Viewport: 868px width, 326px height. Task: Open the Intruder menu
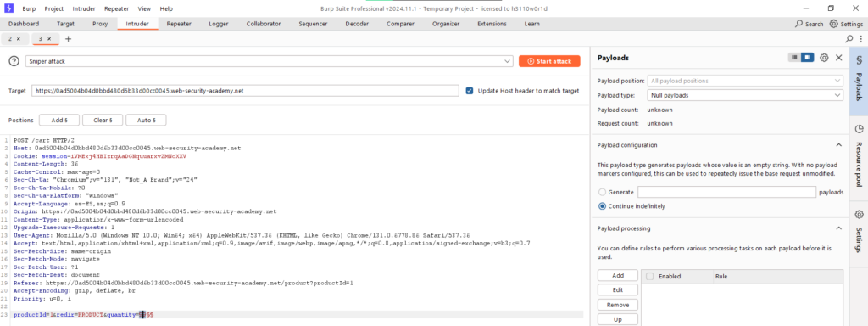point(84,8)
